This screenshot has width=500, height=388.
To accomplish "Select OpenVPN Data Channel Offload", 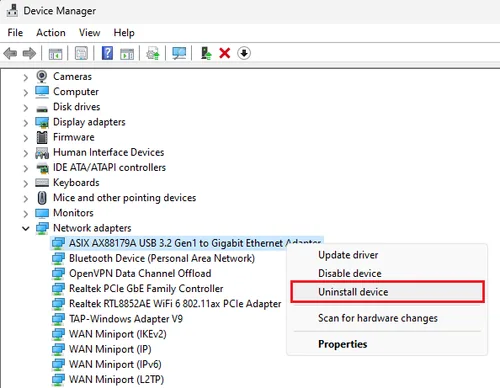I will pyautogui.click(x=140, y=273).
